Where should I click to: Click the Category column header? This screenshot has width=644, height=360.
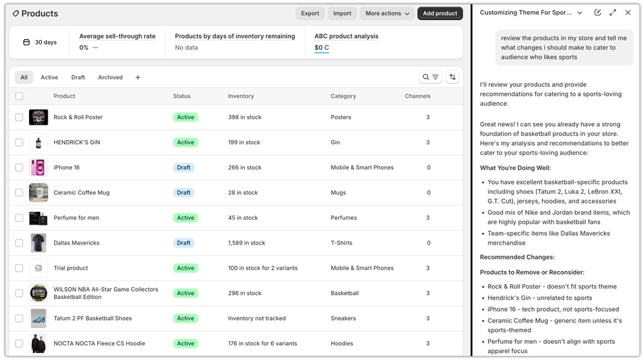pos(343,96)
